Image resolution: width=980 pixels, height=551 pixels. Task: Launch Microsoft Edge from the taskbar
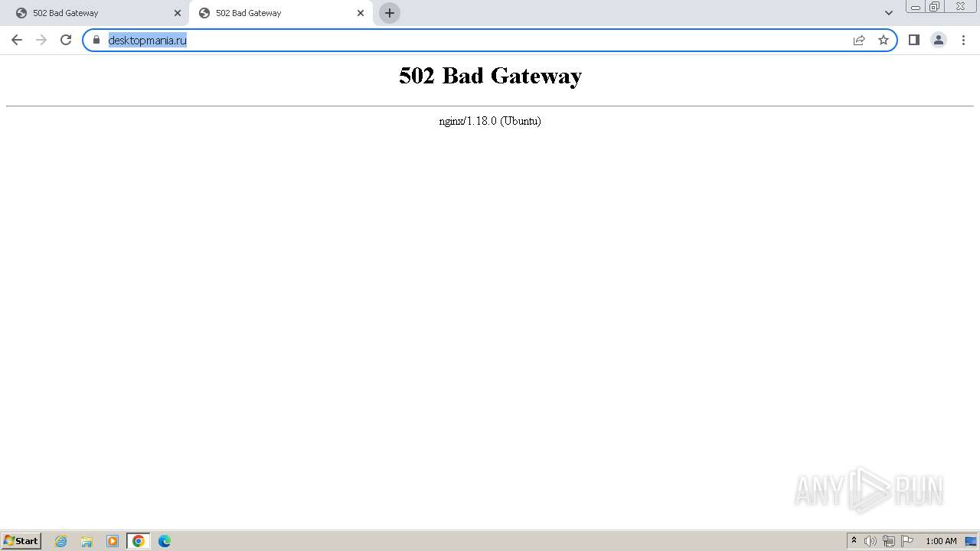165,541
